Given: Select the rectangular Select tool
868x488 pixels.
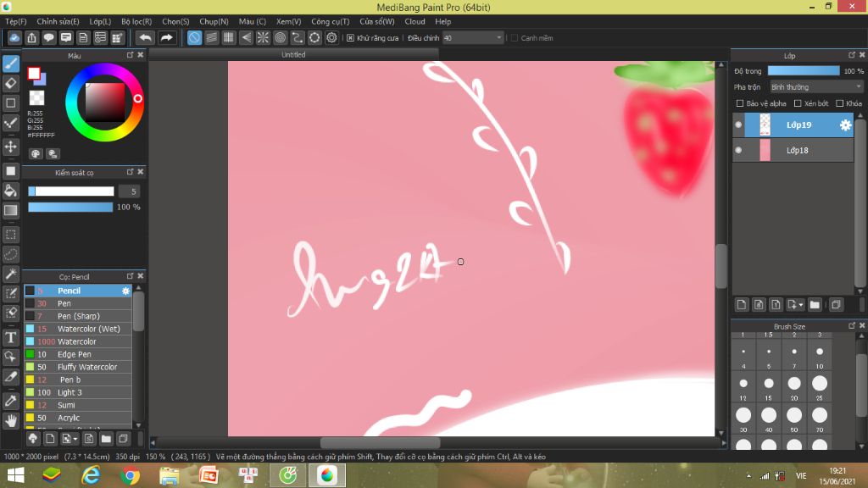Looking at the screenshot, I should point(10,235).
